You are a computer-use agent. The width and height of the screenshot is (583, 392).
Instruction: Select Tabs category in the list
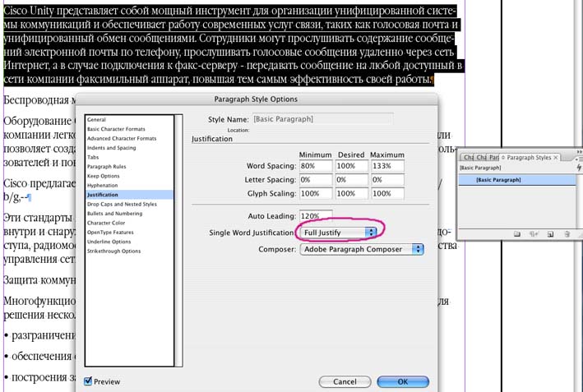coord(93,157)
